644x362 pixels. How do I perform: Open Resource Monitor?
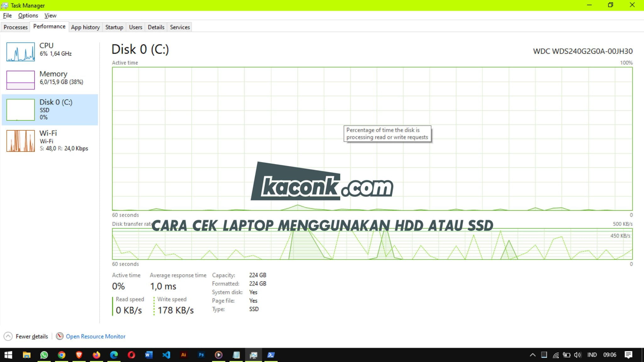[x=95, y=336]
